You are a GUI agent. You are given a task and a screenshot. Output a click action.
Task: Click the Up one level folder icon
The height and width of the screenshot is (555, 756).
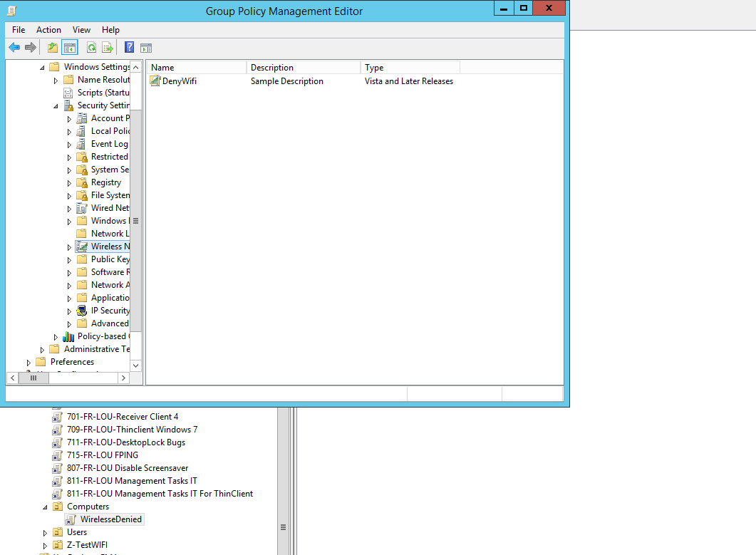tap(52, 48)
